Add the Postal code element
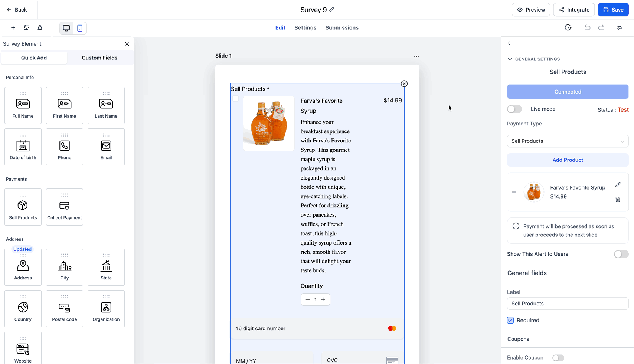The width and height of the screenshot is (634, 364). [x=65, y=309]
